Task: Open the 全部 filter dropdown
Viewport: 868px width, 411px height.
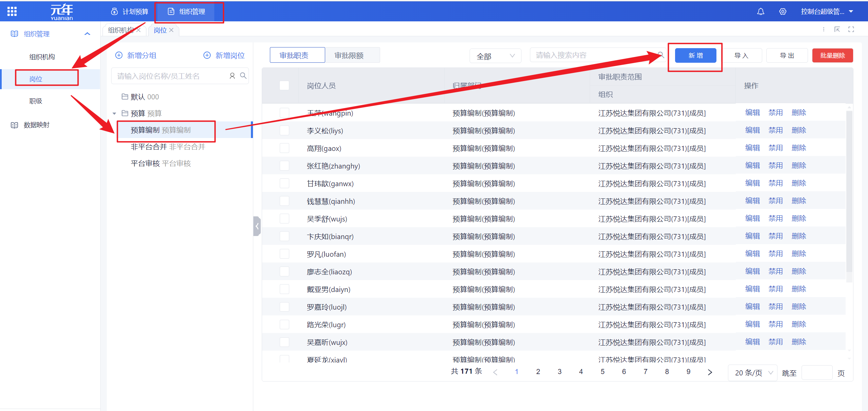Action: pyautogui.click(x=495, y=56)
